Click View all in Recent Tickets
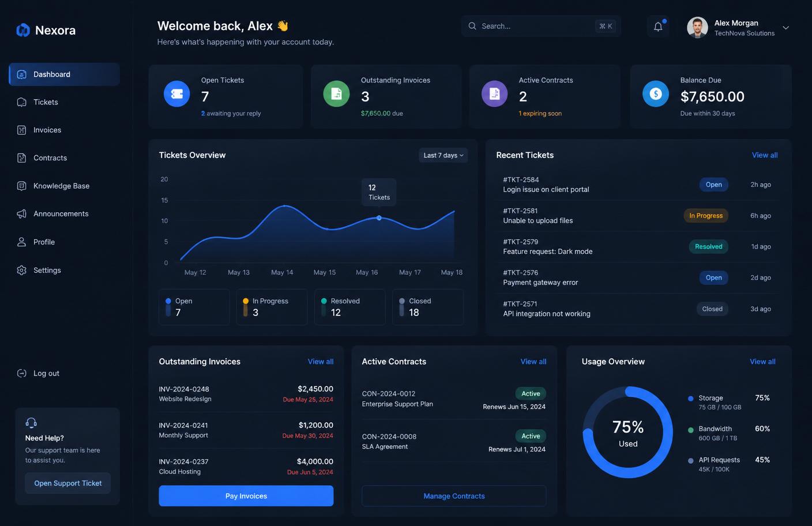The height and width of the screenshot is (526, 812). 765,155
